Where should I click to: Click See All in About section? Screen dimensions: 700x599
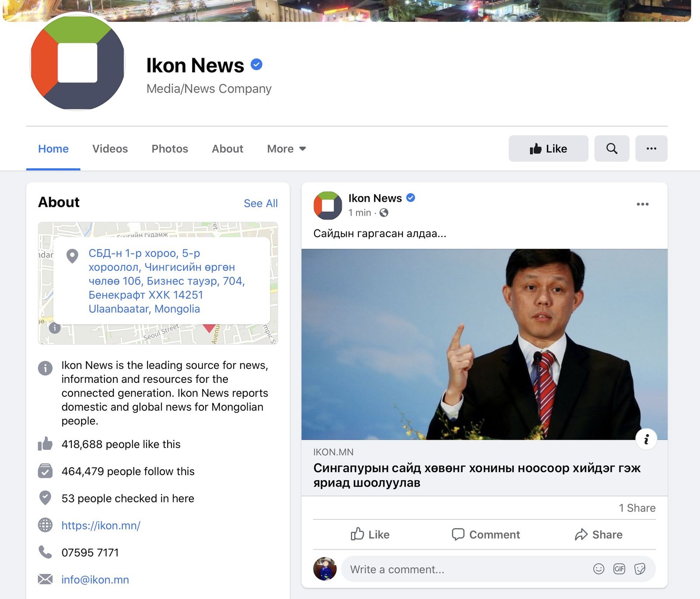pyautogui.click(x=260, y=203)
